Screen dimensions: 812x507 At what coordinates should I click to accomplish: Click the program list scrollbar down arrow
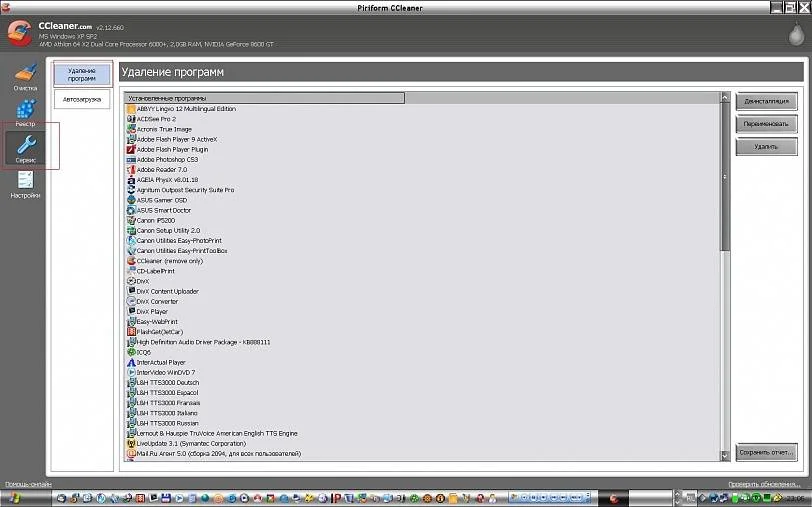(x=725, y=455)
